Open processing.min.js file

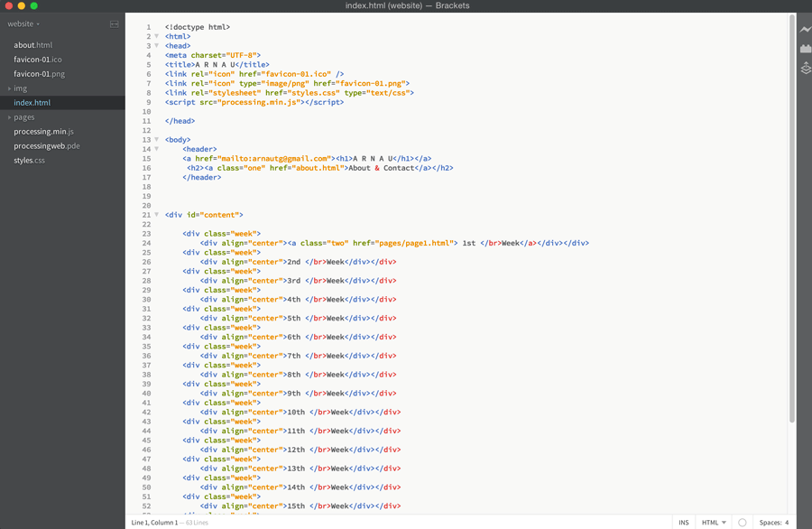click(43, 132)
